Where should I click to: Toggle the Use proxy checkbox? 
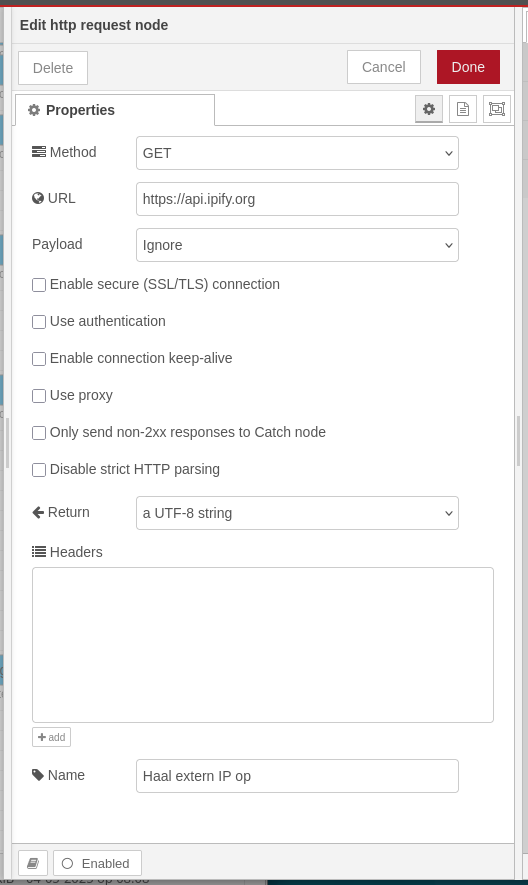pos(39,396)
